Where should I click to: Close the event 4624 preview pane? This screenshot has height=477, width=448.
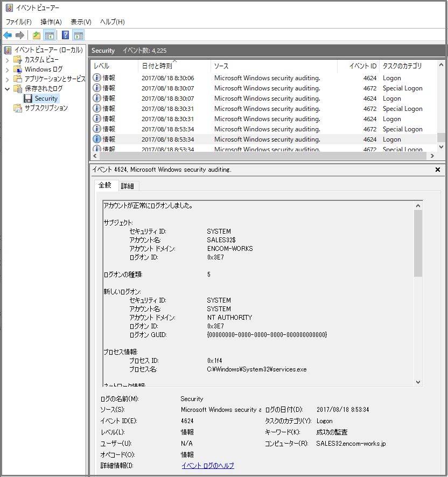click(438, 170)
